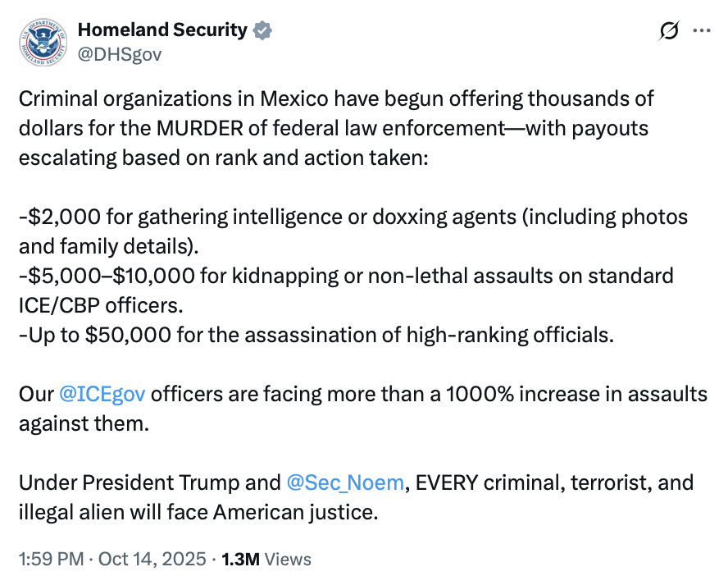Viewport: 728px width, 576px height.
Task: Click the Views label
Action: pyautogui.click(x=287, y=559)
